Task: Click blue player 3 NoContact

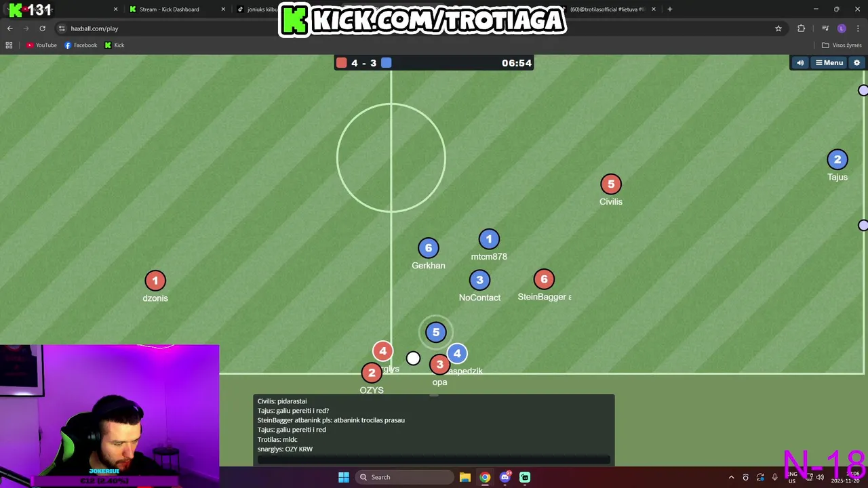Action: click(479, 280)
